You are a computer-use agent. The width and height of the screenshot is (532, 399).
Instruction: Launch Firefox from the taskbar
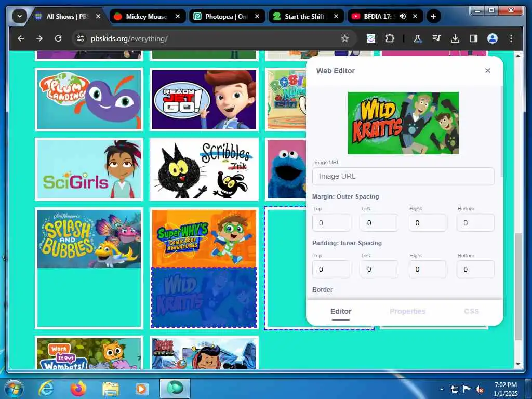coord(78,389)
